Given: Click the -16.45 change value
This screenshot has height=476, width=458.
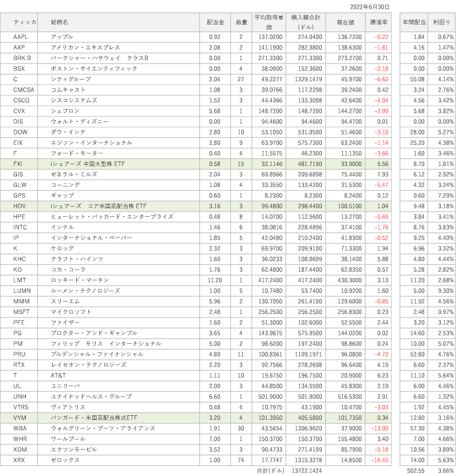Looking at the screenshot, I should [380, 460].
